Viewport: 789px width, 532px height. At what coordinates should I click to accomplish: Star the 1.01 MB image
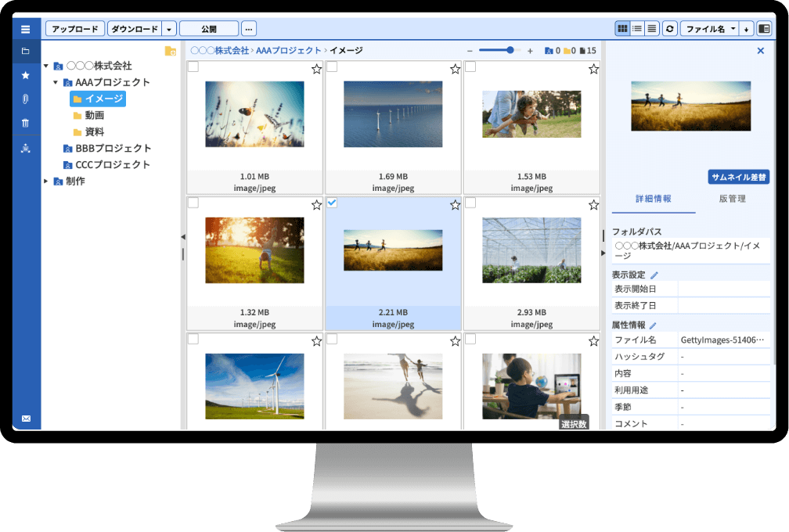(316, 69)
